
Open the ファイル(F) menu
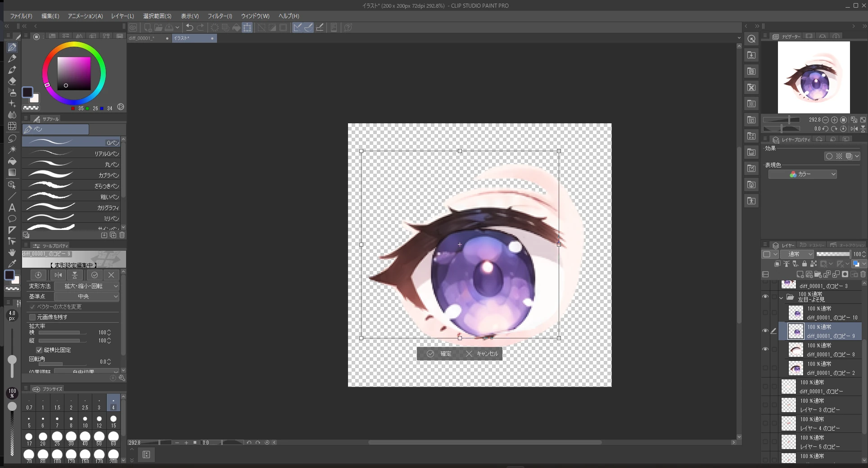(21, 16)
